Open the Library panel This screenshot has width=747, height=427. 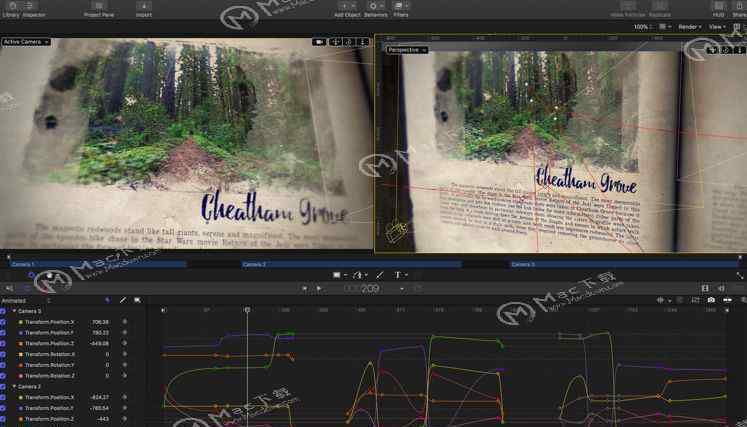pos(11,9)
